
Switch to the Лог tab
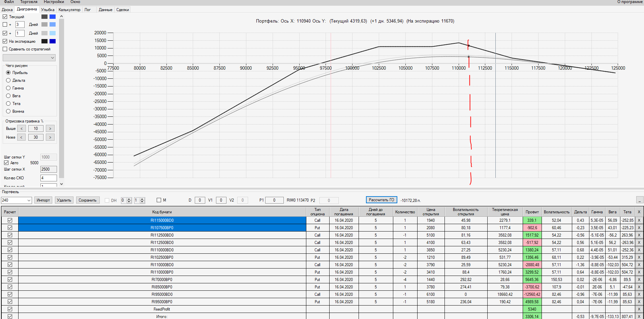[88, 10]
